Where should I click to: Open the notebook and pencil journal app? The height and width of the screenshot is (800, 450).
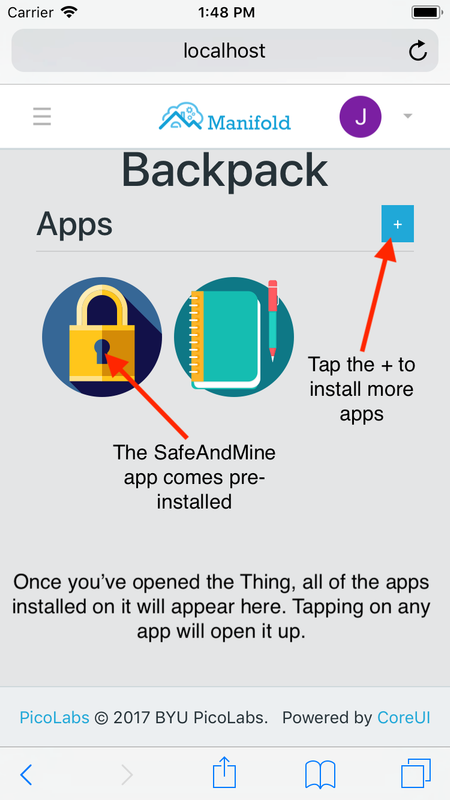234,337
